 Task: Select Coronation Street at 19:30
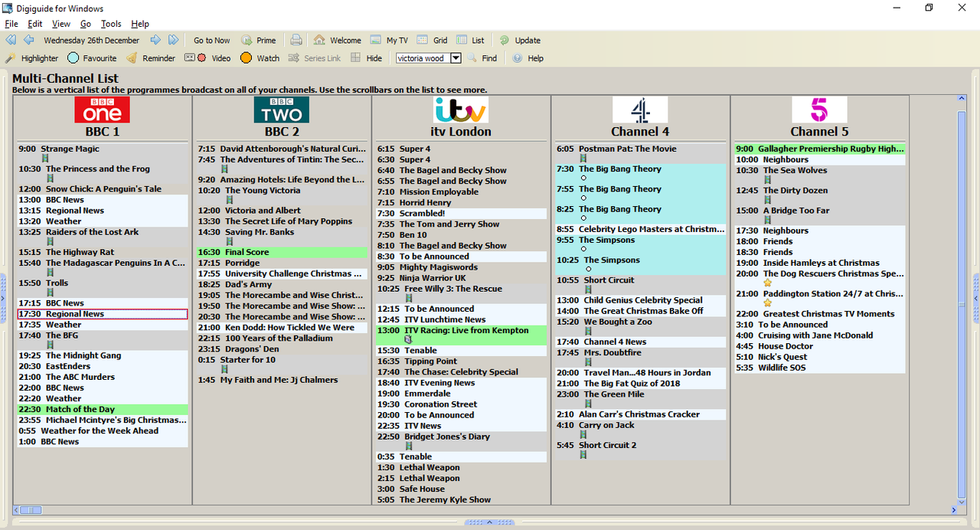pos(462,404)
